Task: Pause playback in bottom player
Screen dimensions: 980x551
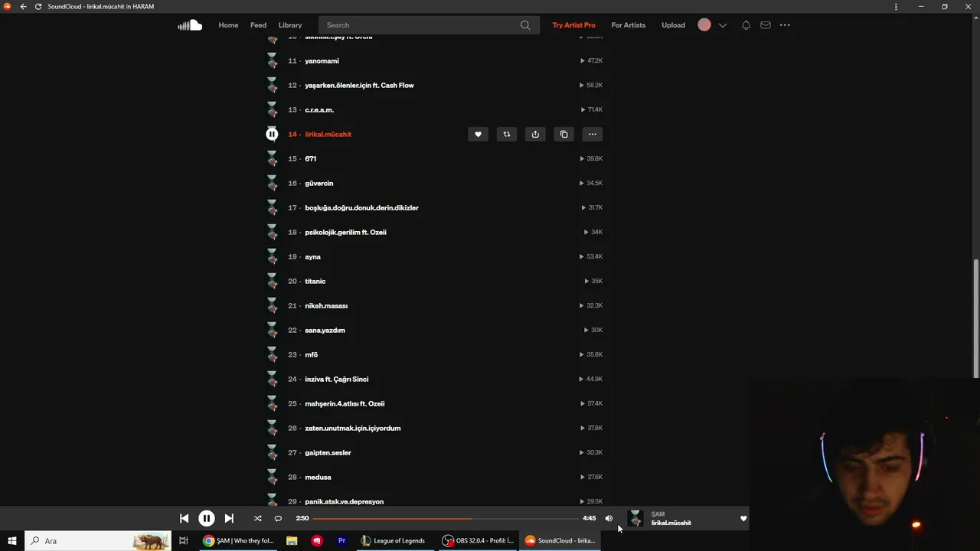Action: tap(206, 518)
